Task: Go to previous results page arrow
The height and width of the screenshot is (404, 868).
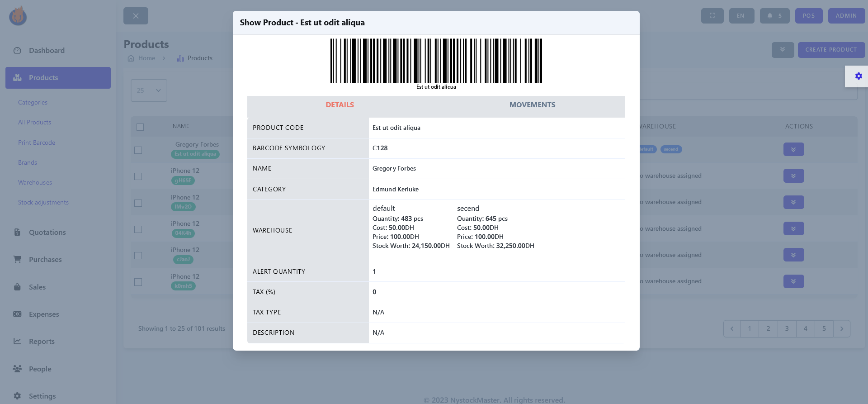Action: [x=731, y=329]
